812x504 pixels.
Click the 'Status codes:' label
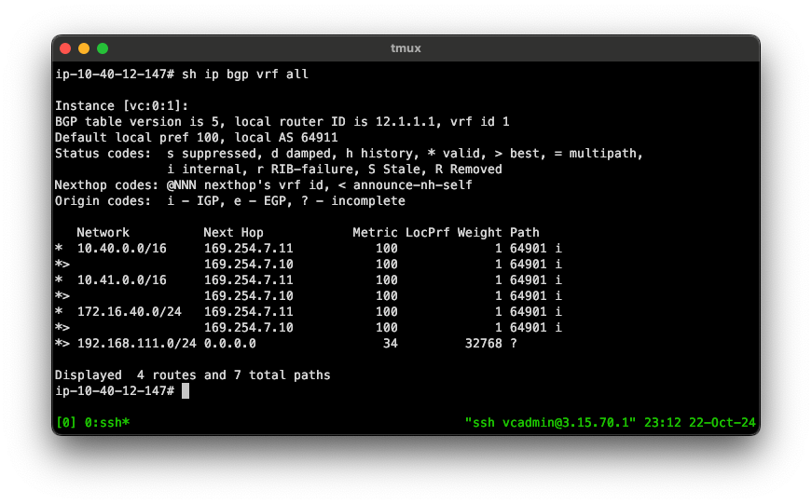[103, 153]
